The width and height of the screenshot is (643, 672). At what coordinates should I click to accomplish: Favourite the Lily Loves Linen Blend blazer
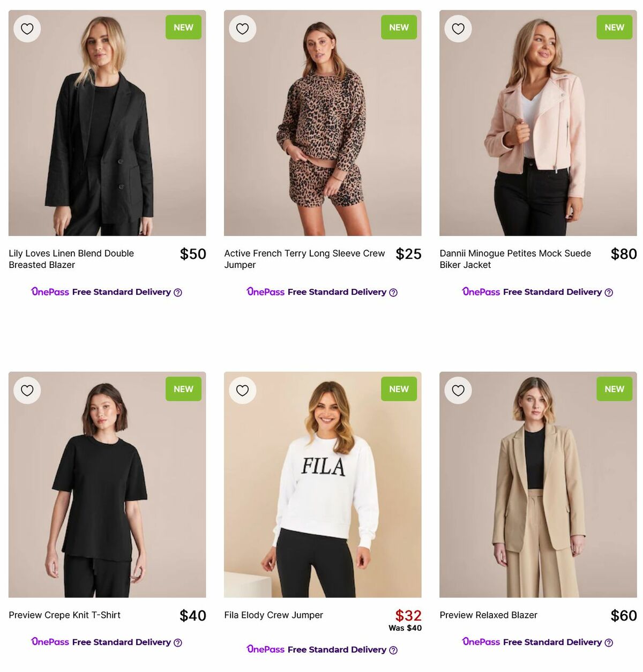[x=27, y=28]
